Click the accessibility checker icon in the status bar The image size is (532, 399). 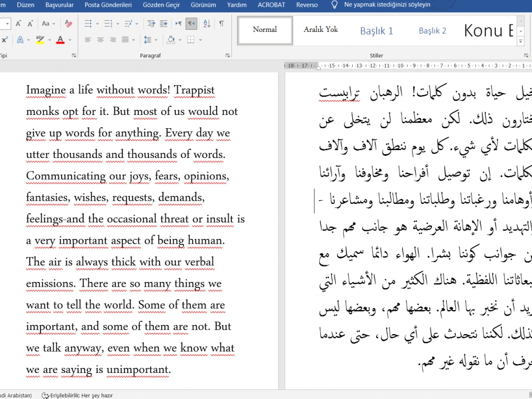tap(45, 395)
